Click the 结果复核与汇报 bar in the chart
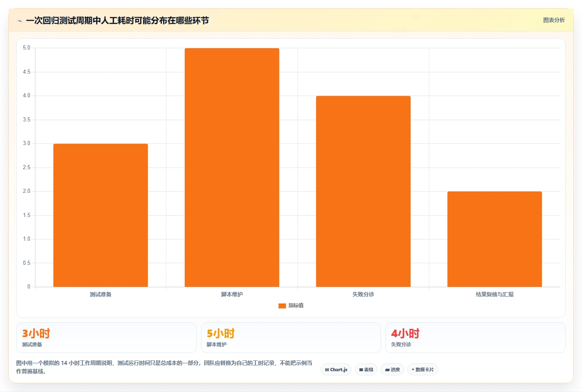This screenshot has width=582, height=392. (x=495, y=239)
